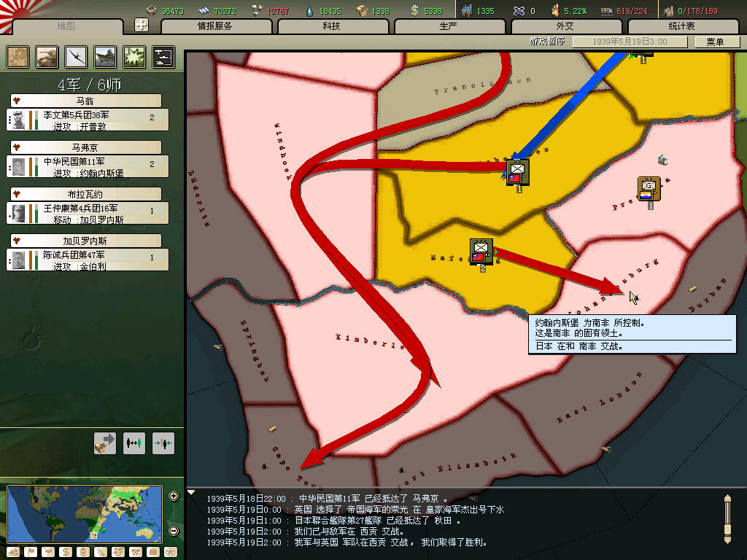747x560 pixels.
Task: Click the battles explosion icon
Action: point(134,57)
